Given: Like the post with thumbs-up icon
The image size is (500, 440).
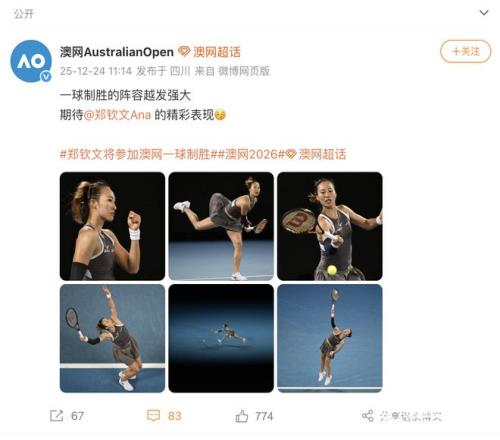Looking at the screenshot, I should [x=242, y=416].
